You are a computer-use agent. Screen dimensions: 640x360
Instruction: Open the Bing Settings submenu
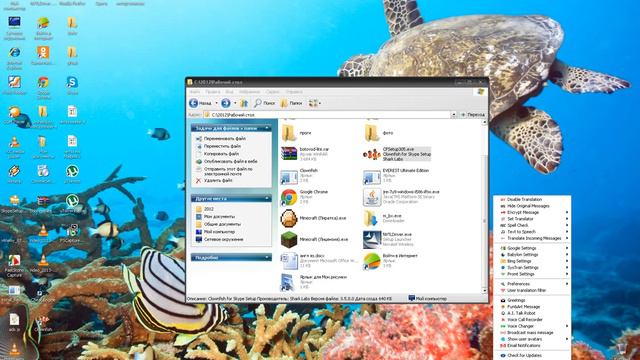click(x=532, y=261)
